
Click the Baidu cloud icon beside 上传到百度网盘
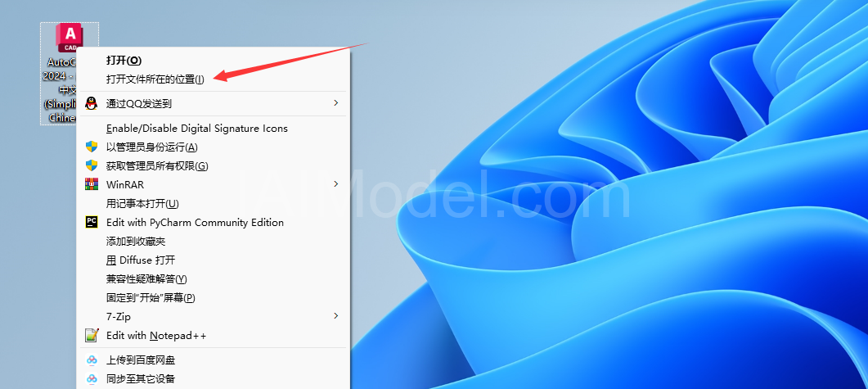[x=92, y=360]
